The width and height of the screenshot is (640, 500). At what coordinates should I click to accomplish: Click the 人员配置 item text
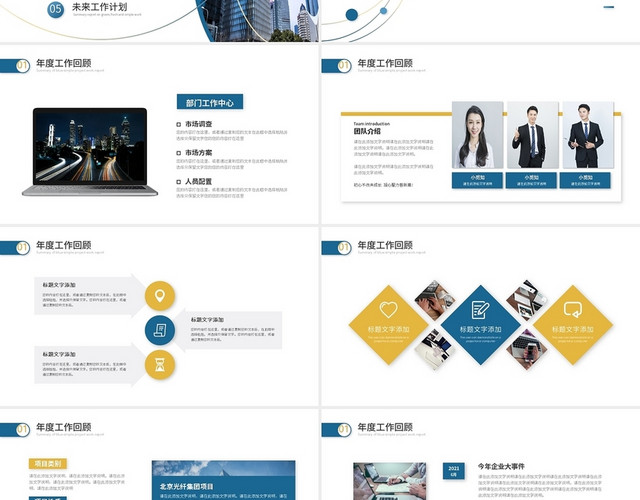(198, 181)
